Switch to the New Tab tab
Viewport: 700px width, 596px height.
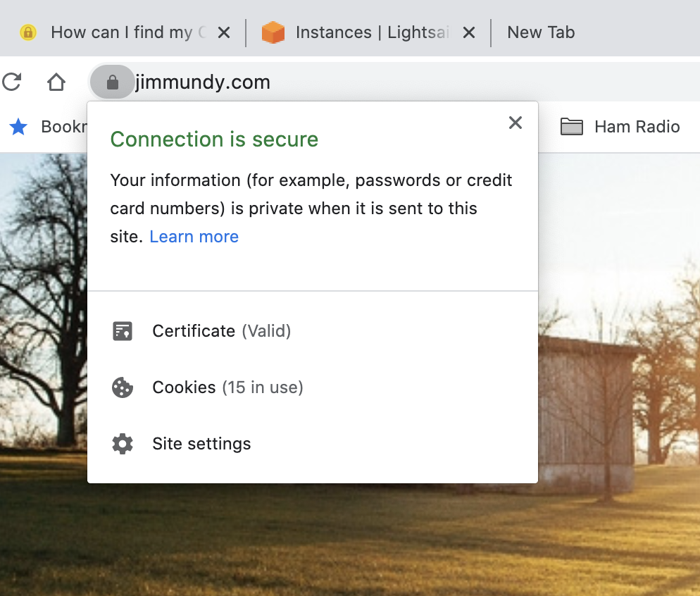click(x=541, y=32)
